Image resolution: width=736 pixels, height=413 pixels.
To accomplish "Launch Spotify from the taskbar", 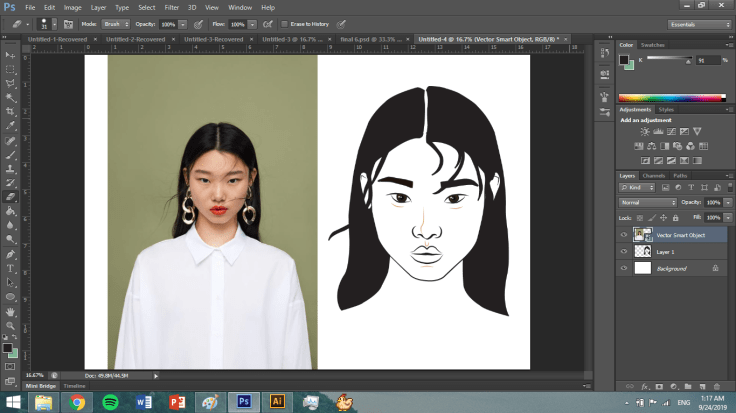I will click(x=110, y=402).
